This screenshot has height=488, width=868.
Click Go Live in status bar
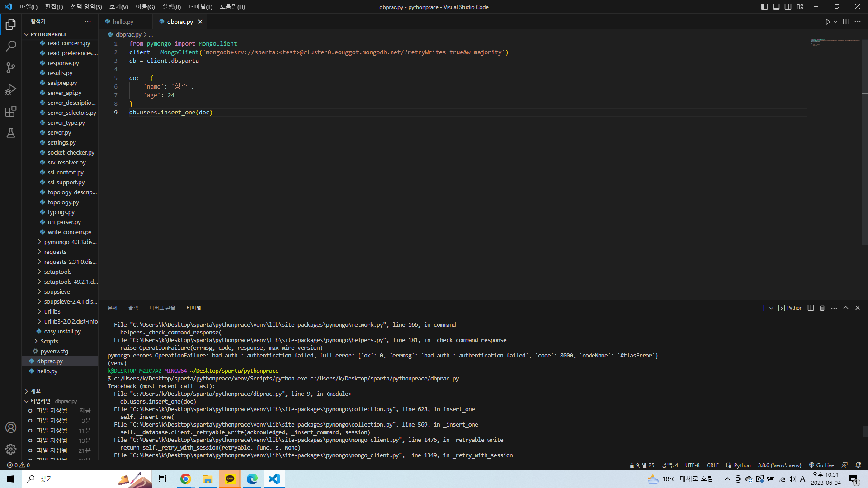pos(822,465)
